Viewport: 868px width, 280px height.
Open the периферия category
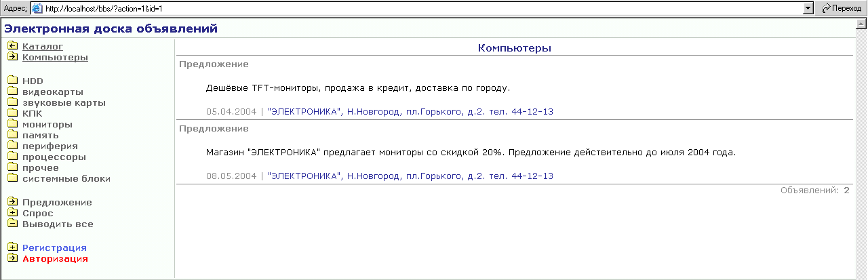pyautogui.click(x=50, y=146)
